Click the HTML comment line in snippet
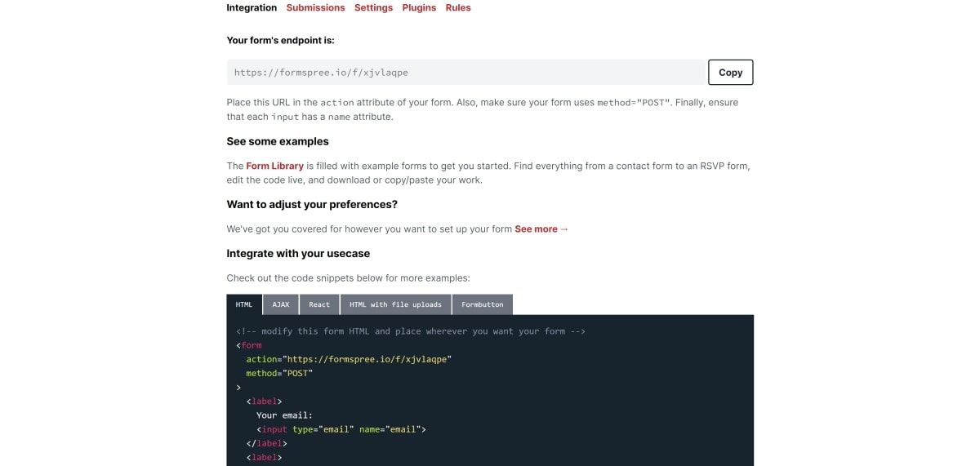The height and width of the screenshot is (466, 980). tap(411, 331)
